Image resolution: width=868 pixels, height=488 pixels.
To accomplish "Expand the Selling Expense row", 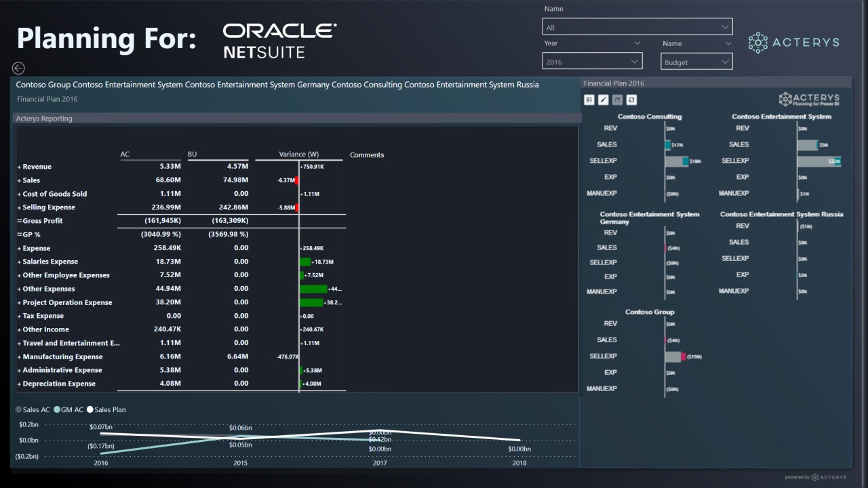I will (19, 207).
